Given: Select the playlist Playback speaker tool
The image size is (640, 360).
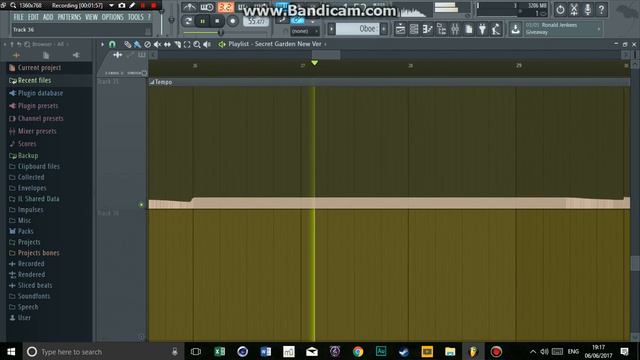Looking at the screenshot, I should 207,44.
